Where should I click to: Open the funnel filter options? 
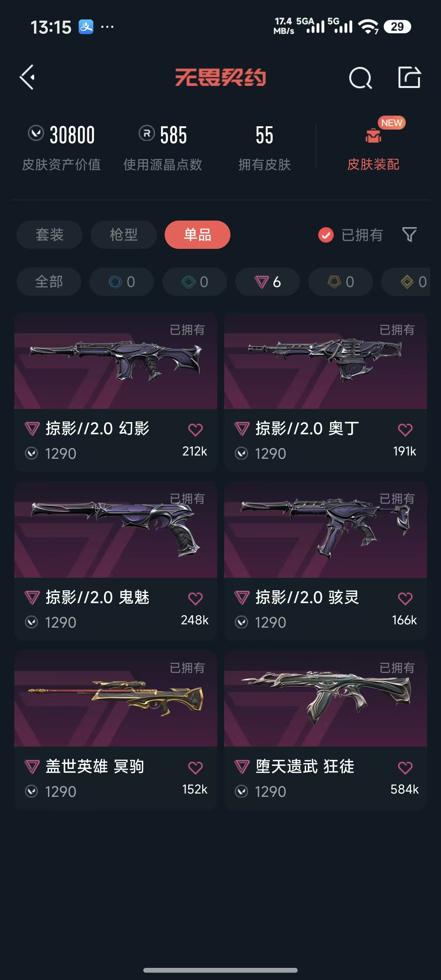pos(409,234)
